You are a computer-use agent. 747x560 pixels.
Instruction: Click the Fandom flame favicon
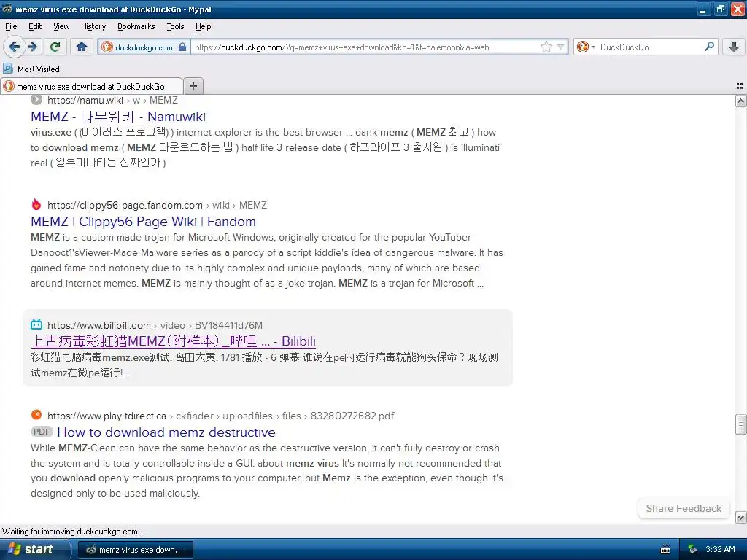36,205
